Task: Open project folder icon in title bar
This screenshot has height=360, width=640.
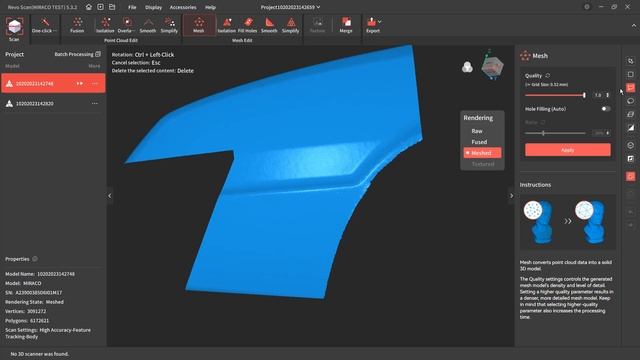Action: pos(112,7)
